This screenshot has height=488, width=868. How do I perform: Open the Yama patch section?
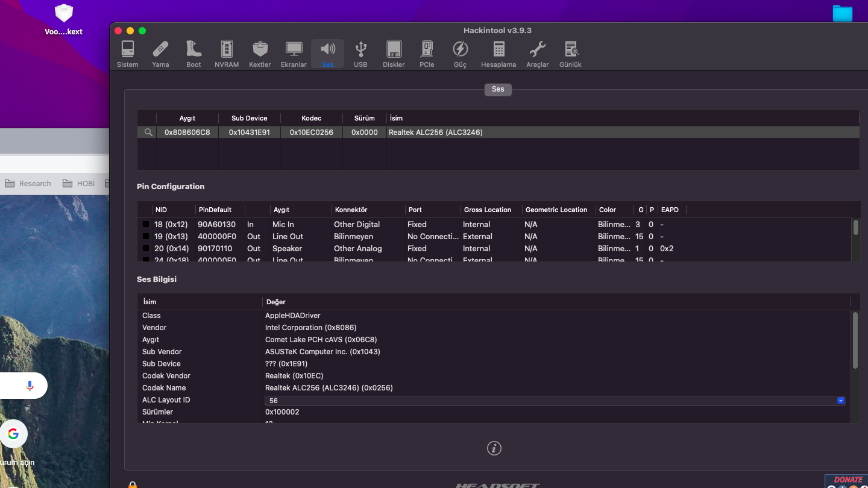160,54
